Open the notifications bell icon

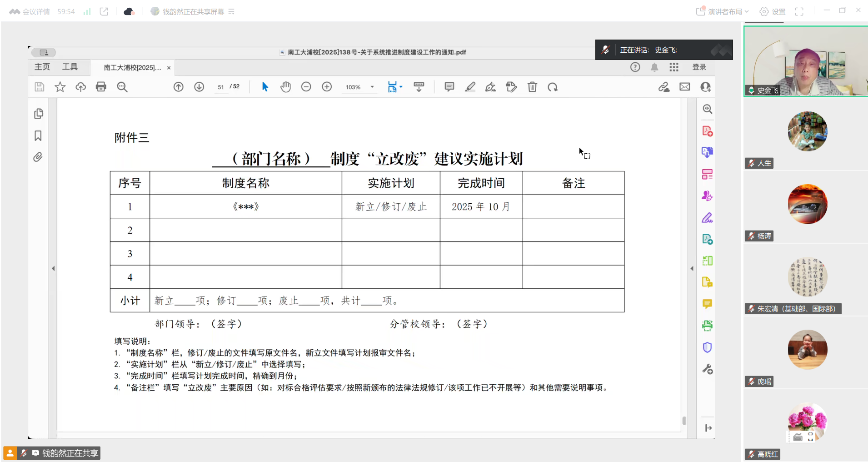654,67
